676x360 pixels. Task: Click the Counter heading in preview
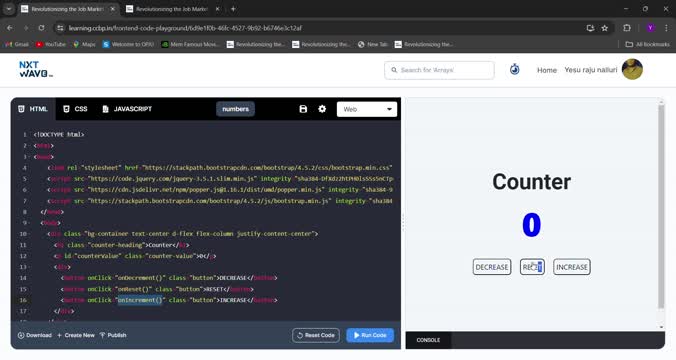[532, 182]
